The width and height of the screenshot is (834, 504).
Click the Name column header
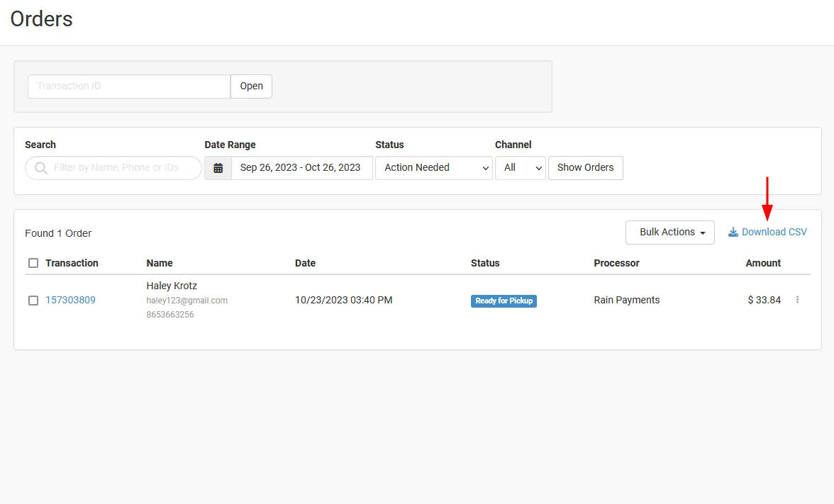(x=160, y=263)
